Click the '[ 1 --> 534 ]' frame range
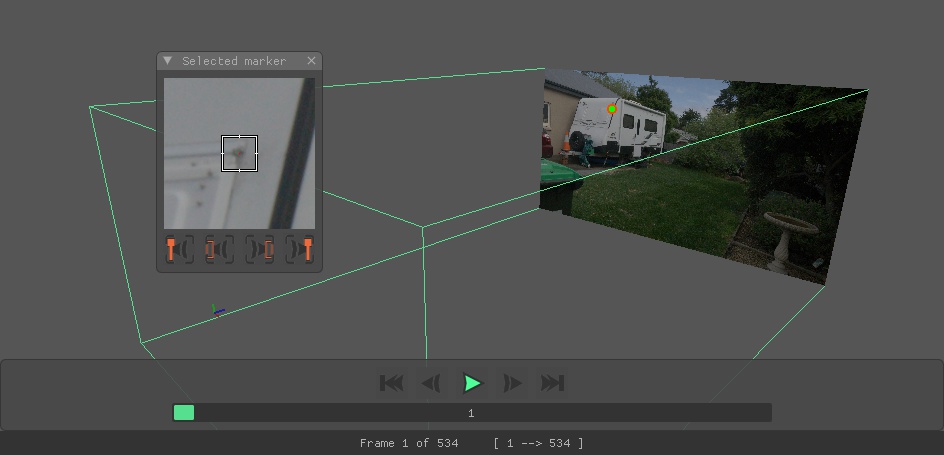 tap(538, 443)
